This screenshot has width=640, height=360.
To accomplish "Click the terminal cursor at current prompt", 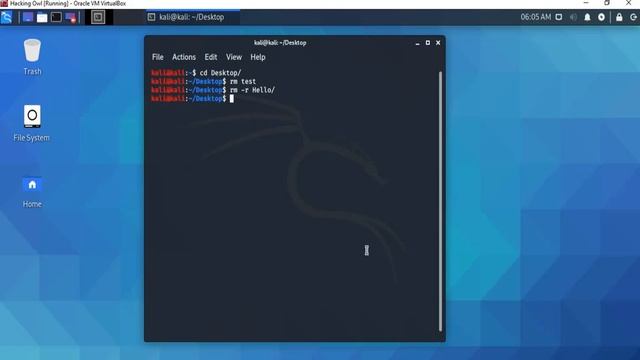I will tap(231, 99).
